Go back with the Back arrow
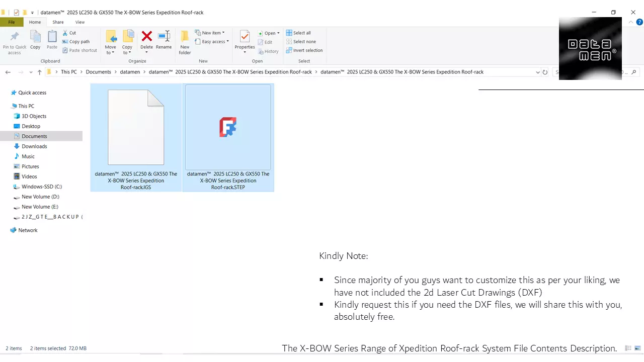The height and width of the screenshot is (362, 644). coord(8,72)
